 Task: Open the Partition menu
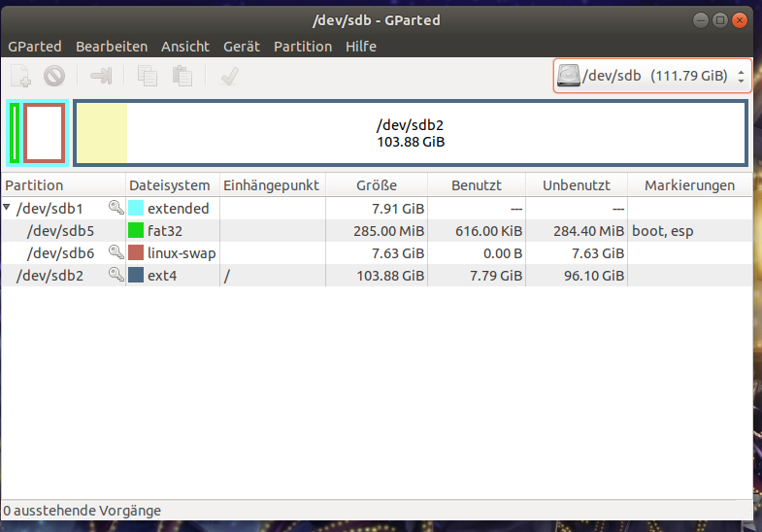(x=303, y=47)
